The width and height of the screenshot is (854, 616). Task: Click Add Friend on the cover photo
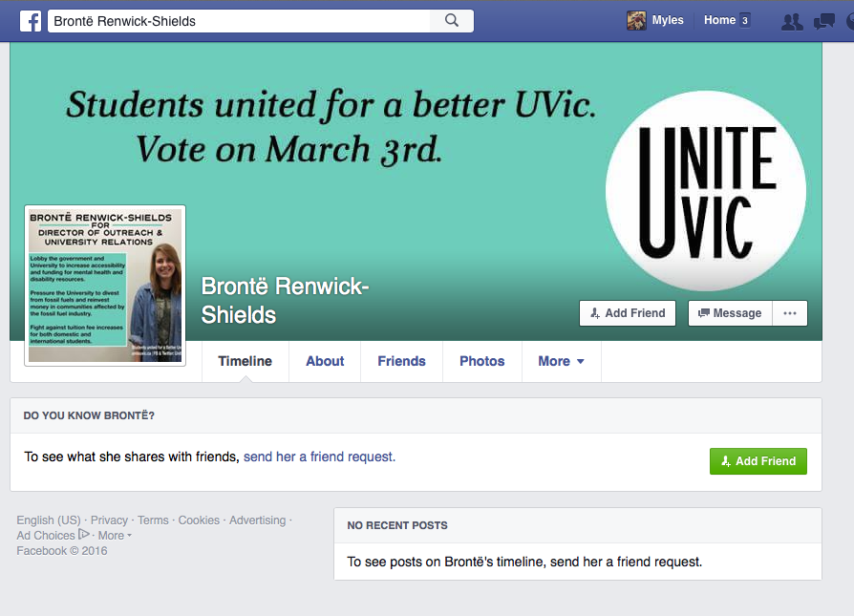click(628, 313)
